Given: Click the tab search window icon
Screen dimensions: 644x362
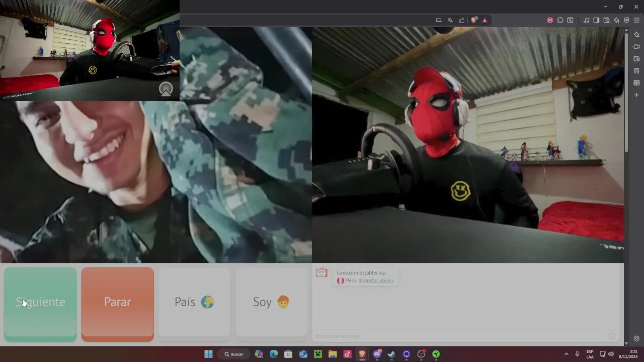Looking at the screenshot, I should (570, 20).
